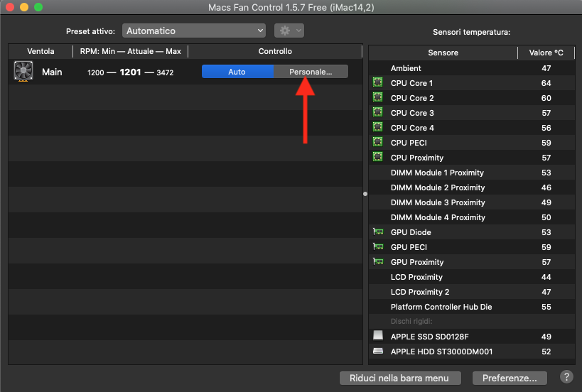Click the Preset attivo label

pos(90,31)
